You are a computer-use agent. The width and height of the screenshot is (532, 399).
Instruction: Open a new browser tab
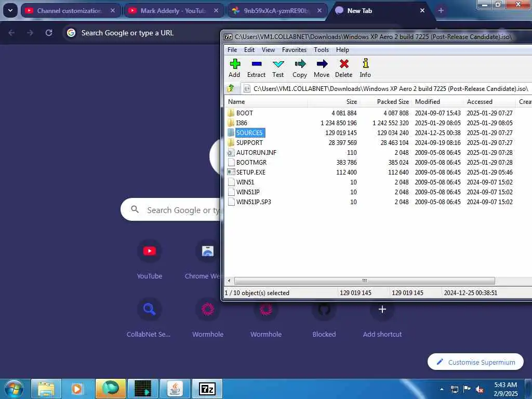[441, 10]
